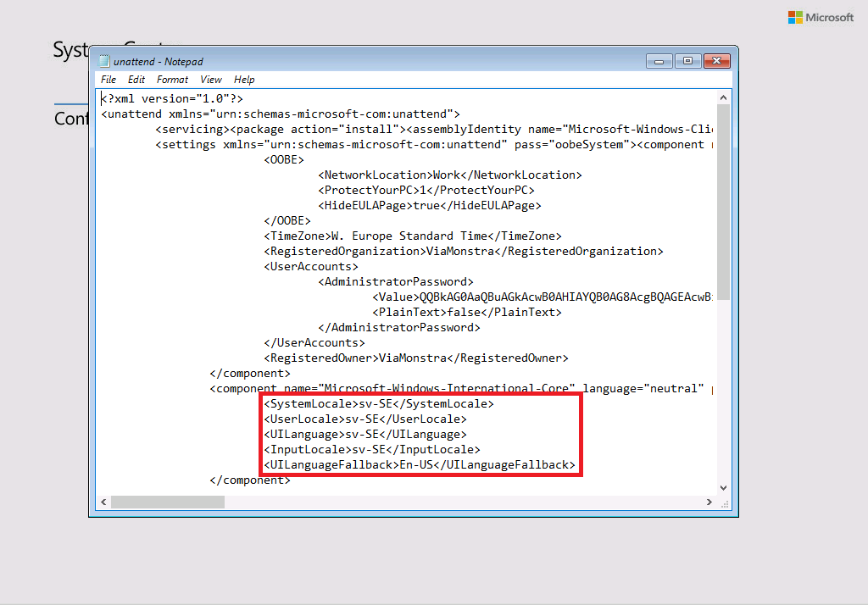Click the opening OOBE tag
Image resolution: width=868 pixels, height=605 pixels.
284,160
